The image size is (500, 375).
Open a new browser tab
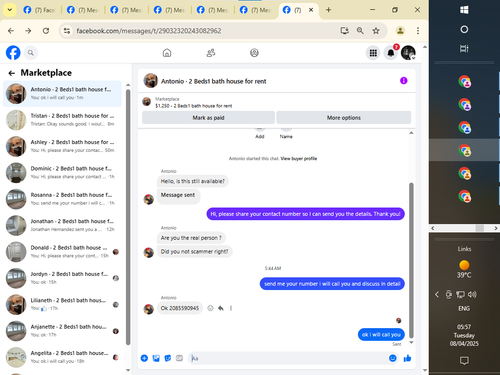point(328,10)
